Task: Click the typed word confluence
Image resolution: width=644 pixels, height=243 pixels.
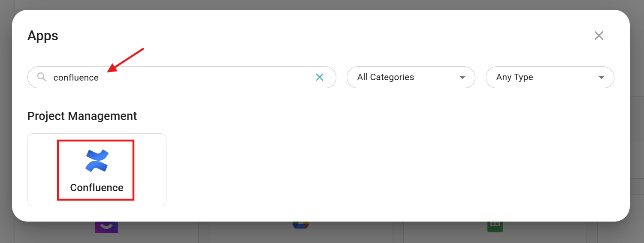Action: tap(76, 78)
